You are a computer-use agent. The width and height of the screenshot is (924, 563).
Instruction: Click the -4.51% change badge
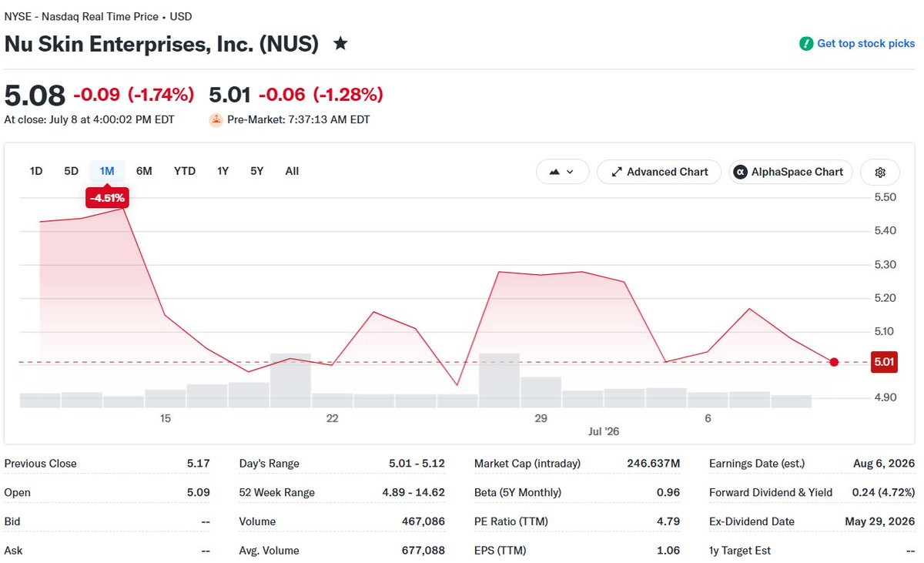coord(107,198)
